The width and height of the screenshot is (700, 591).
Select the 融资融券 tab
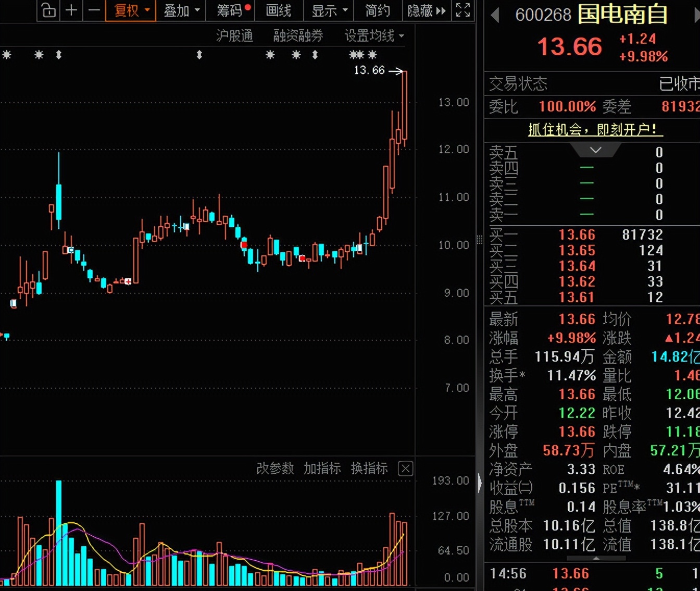tap(298, 36)
